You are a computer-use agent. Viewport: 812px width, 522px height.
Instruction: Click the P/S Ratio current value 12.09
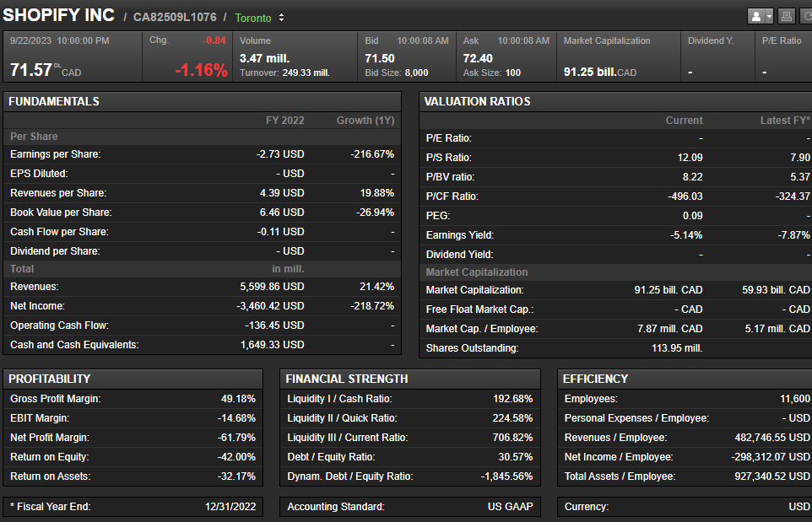[x=690, y=157]
